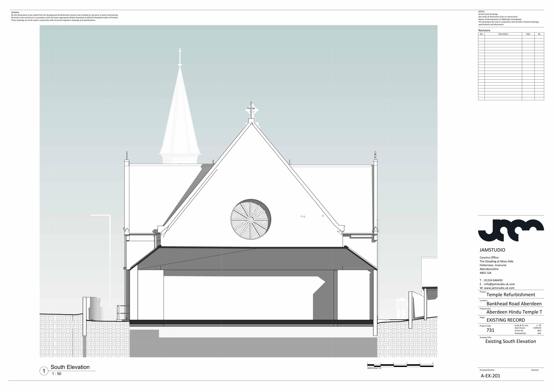Click the 'Fetternear, Inverurie' address line

tap(493, 265)
